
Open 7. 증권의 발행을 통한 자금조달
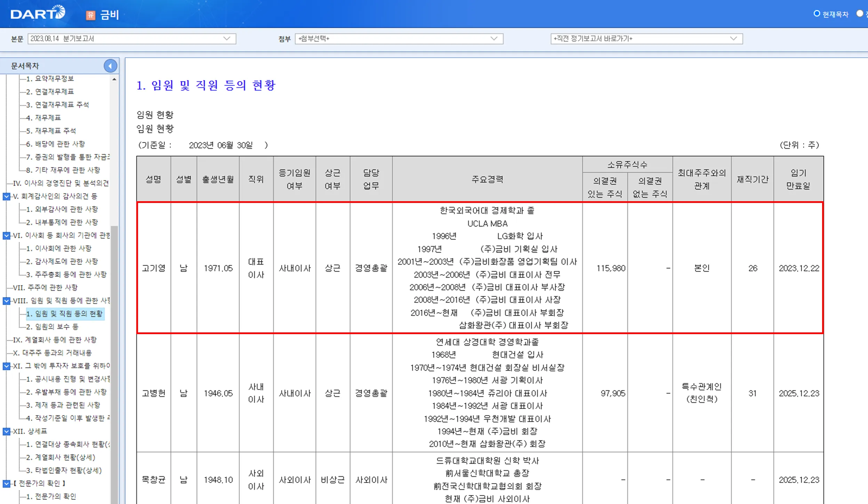click(68, 157)
